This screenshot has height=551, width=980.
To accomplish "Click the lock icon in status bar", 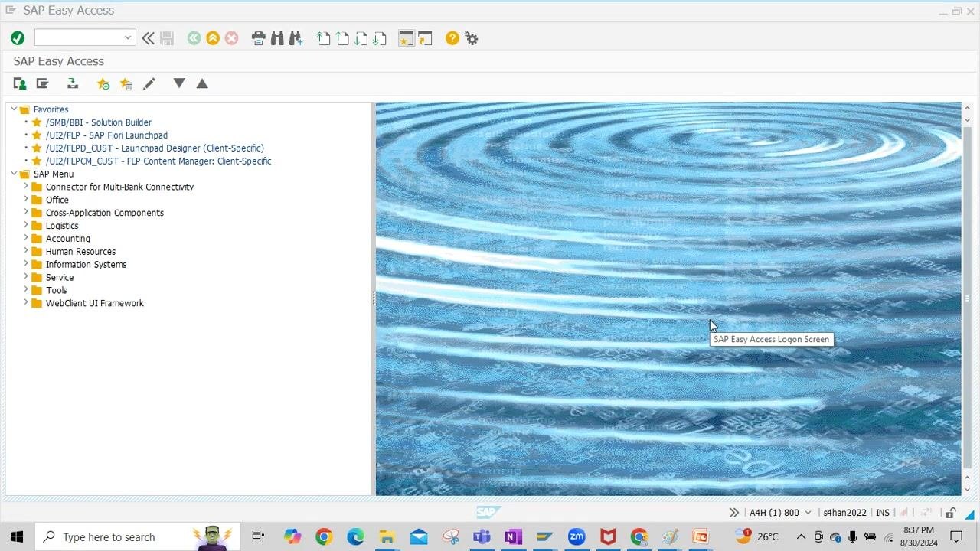I will click(951, 513).
